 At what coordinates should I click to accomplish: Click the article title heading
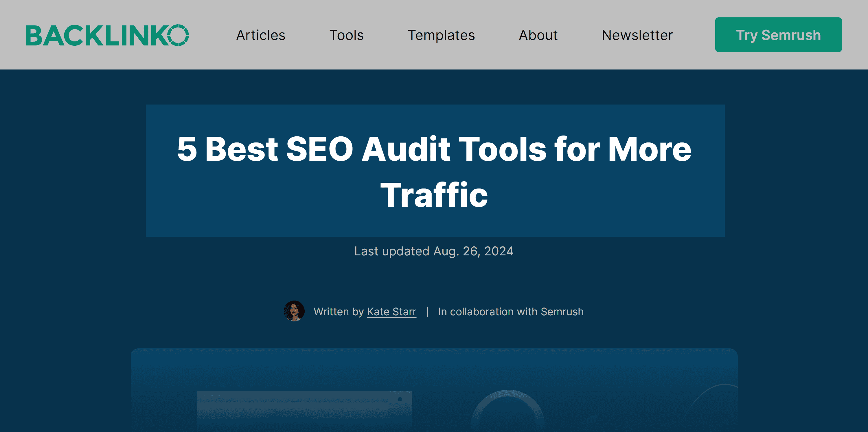[x=434, y=171]
